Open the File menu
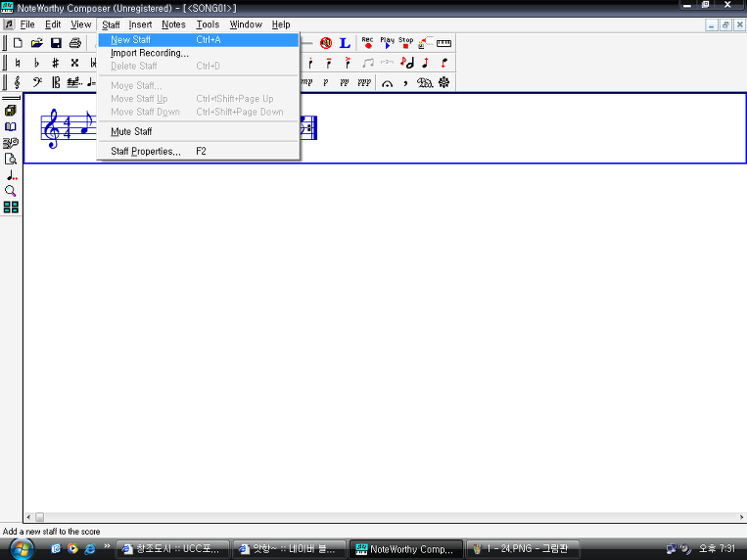Viewport: 747px width, 560px height. click(27, 24)
